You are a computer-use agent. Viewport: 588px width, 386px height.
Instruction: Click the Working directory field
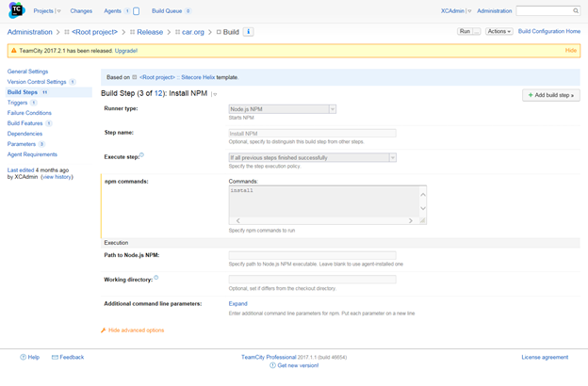(x=312, y=280)
